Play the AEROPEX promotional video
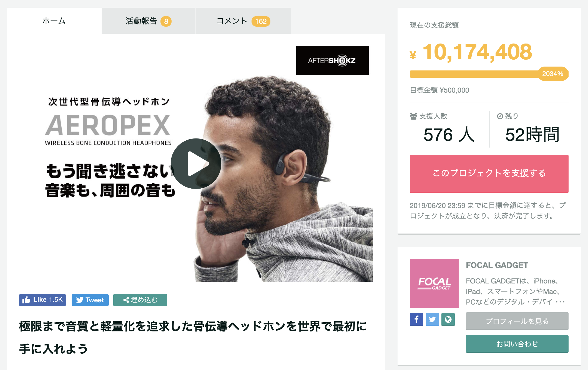This screenshot has height=370, width=588. click(196, 164)
